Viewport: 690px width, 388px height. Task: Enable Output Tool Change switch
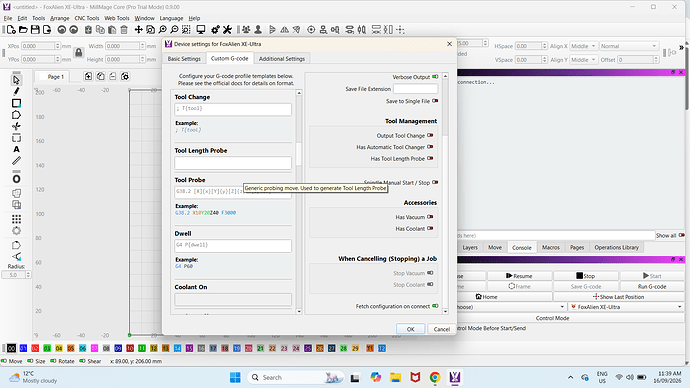(430, 135)
